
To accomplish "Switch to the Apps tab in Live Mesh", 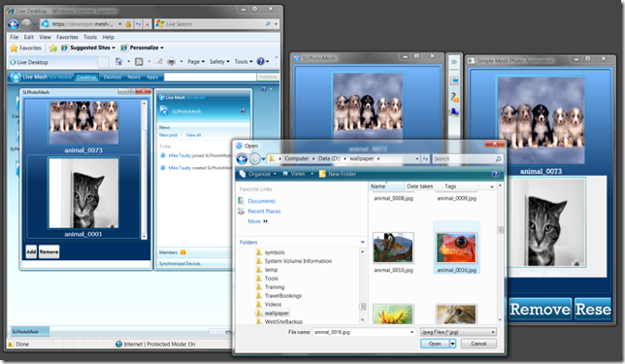I will [x=152, y=77].
